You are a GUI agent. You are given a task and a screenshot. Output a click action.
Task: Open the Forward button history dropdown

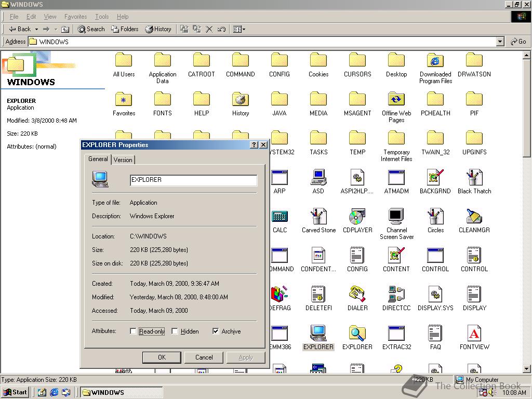(56, 29)
